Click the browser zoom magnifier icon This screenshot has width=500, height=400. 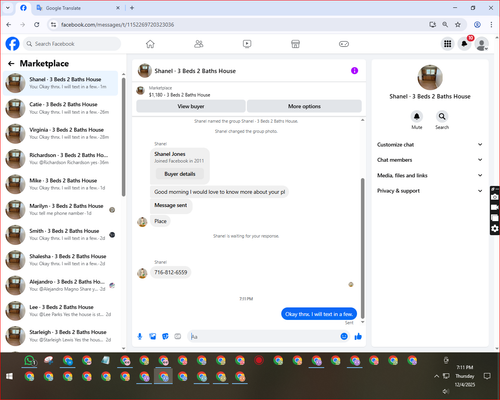tap(445, 25)
